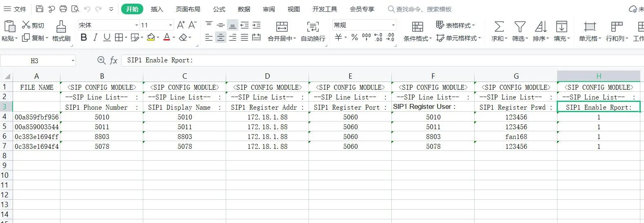This screenshot has width=644, height=223.
Task: Decrease font size with A- icon
Action: click(193, 25)
